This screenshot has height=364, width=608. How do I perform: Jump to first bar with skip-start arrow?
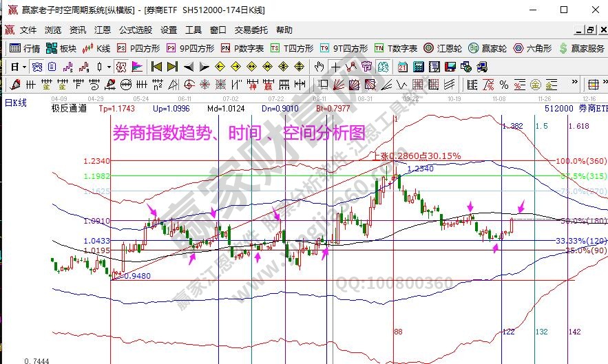click(x=157, y=67)
